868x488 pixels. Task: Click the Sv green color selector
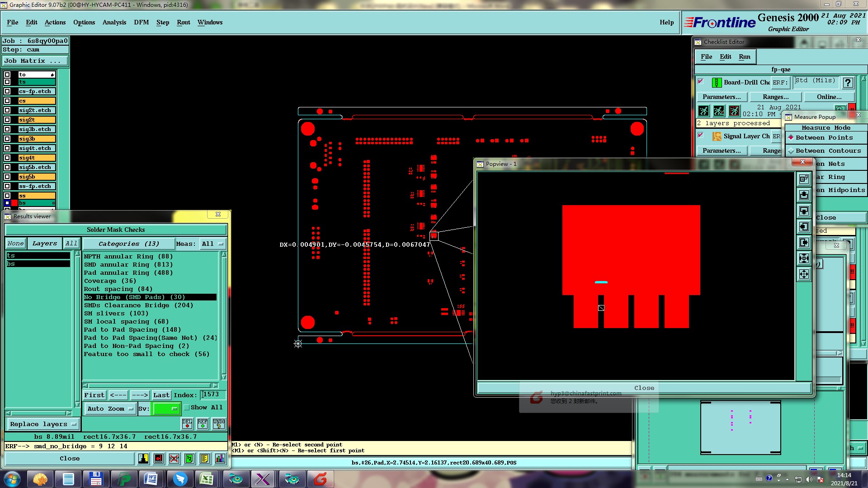tap(166, 409)
